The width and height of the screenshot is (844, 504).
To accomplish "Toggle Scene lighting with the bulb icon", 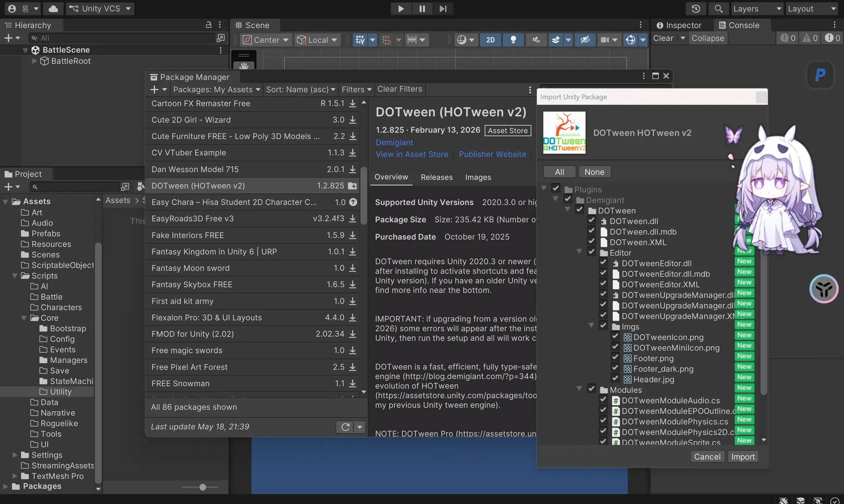I will (x=513, y=40).
